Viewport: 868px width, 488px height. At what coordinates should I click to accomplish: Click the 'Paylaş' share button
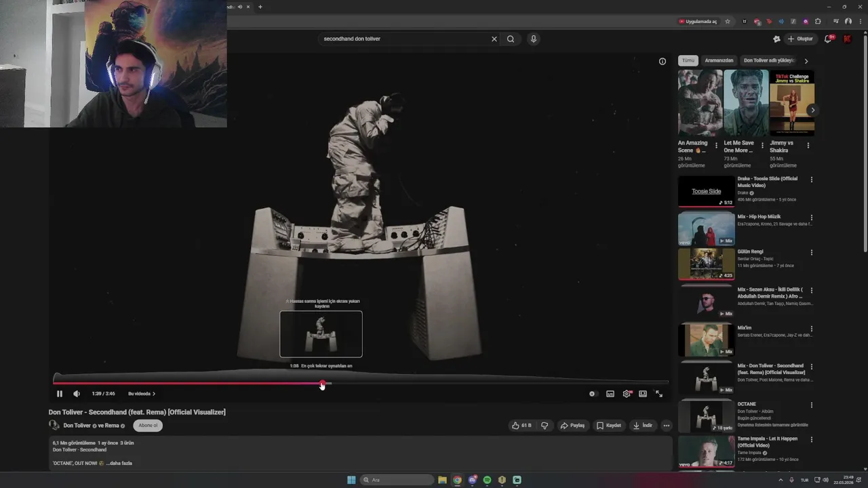[x=572, y=426]
